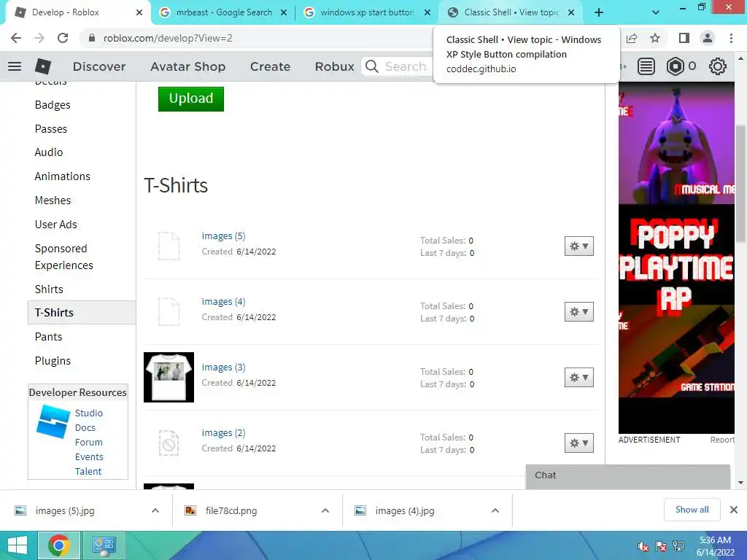Expand options for file78cd.png download

[325, 510]
